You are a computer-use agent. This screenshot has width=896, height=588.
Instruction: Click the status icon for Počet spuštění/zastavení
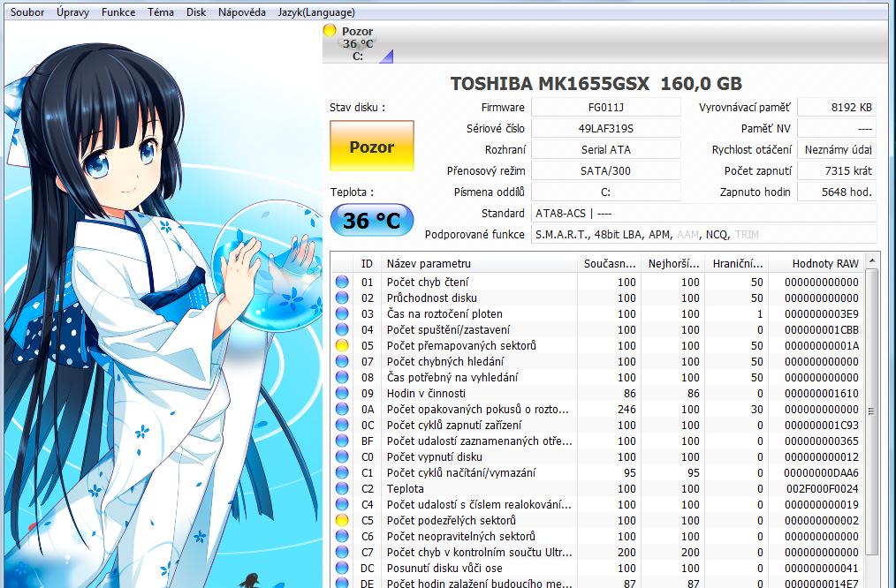pos(342,329)
